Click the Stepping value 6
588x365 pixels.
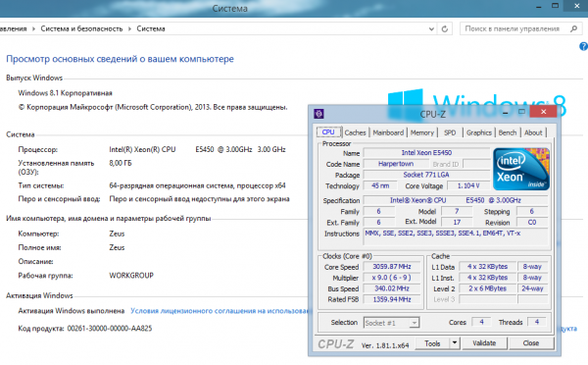click(532, 211)
